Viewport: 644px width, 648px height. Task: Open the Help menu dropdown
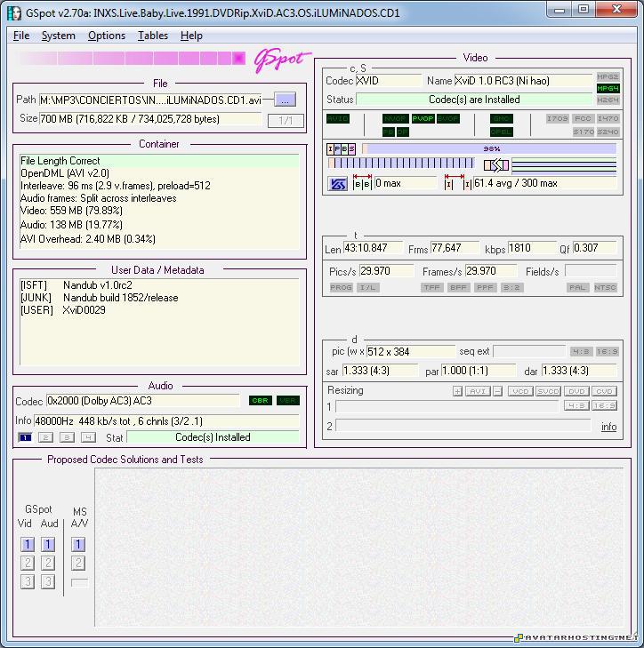click(x=191, y=36)
